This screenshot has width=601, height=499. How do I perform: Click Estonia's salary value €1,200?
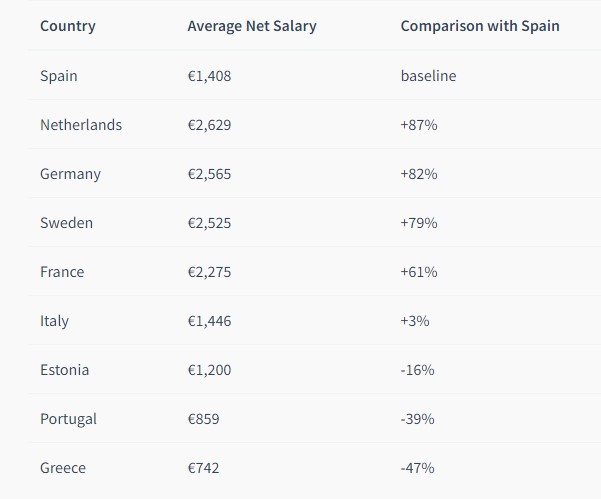pyautogui.click(x=209, y=370)
